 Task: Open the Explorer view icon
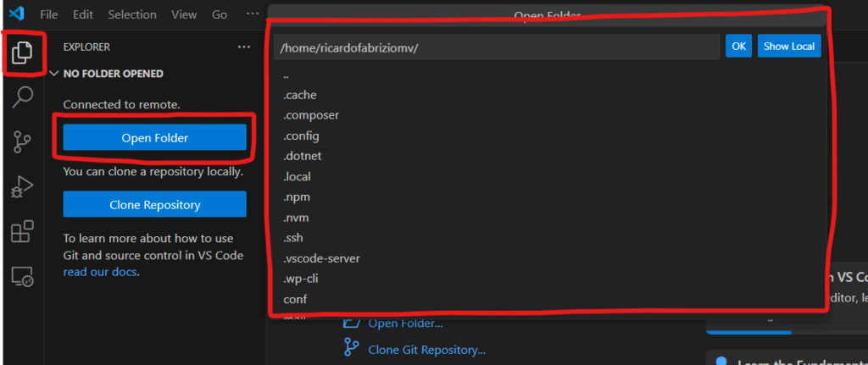(x=23, y=53)
